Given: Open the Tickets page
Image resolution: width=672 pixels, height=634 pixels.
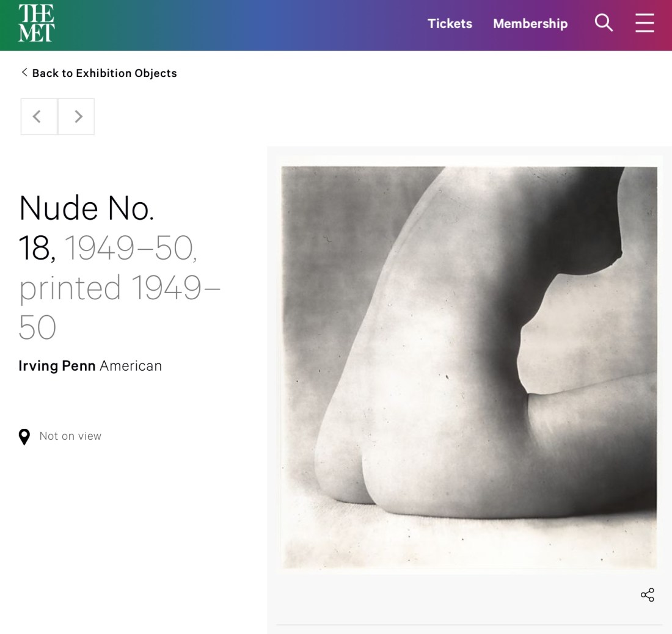Looking at the screenshot, I should coord(450,24).
